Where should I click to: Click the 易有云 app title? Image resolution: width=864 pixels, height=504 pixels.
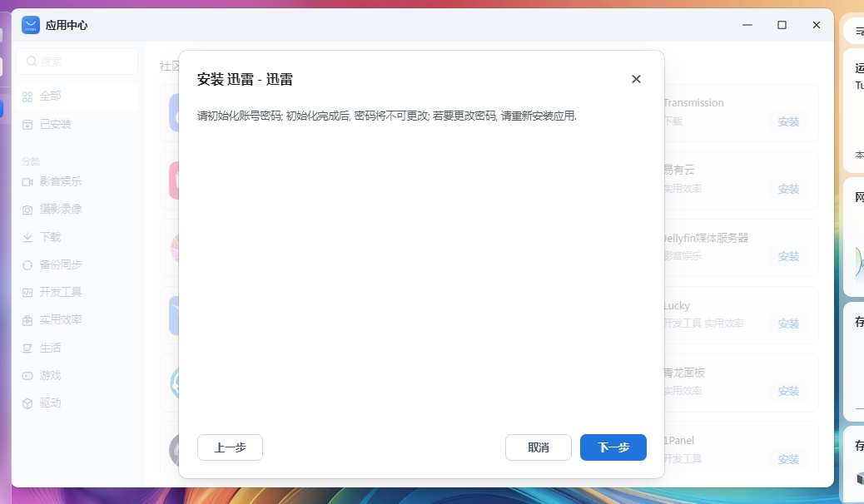click(x=679, y=170)
